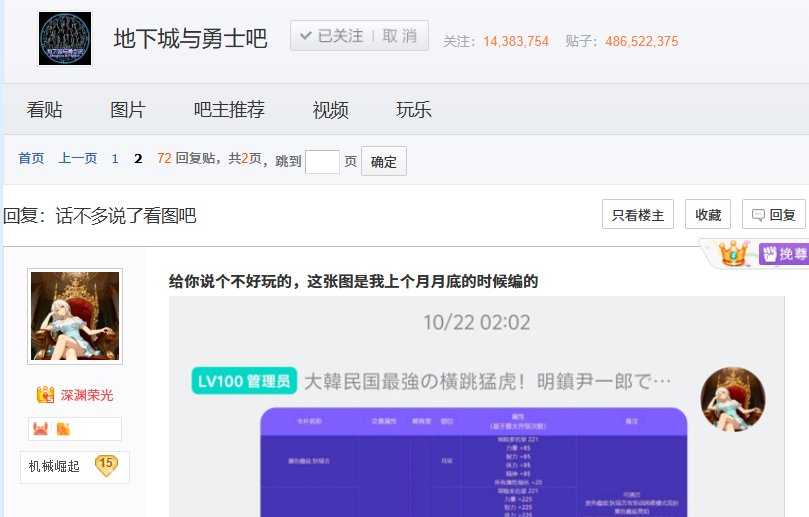Switch to the 视频 tab
The height and width of the screenshot is (517, 809).
[x=330, y=109]
